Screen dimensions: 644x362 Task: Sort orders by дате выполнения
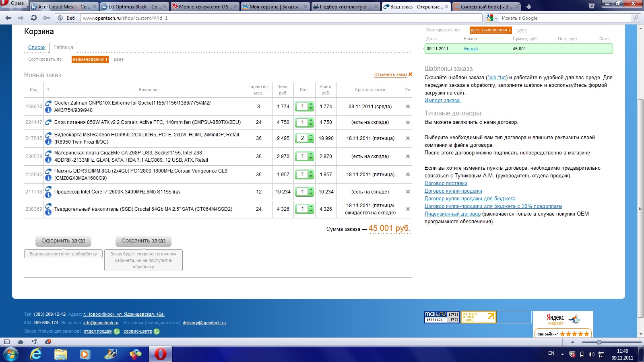coord(491,30)
